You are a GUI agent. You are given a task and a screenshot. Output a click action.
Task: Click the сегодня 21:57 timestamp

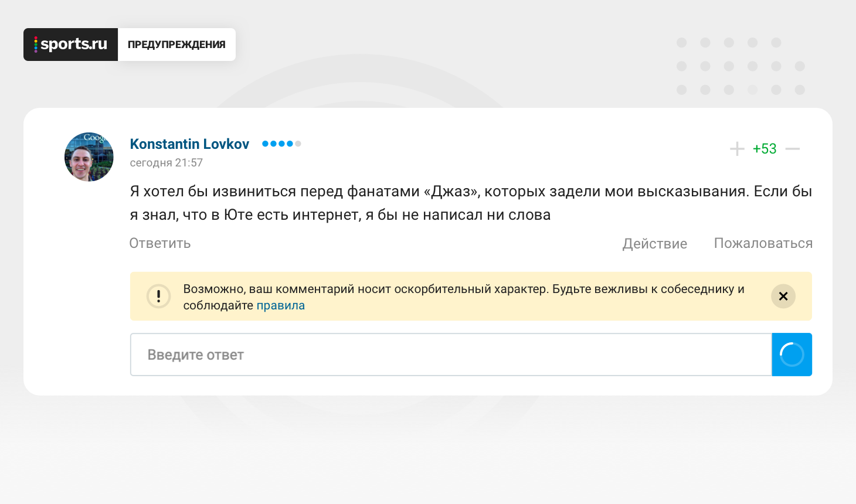coord(166,163)
